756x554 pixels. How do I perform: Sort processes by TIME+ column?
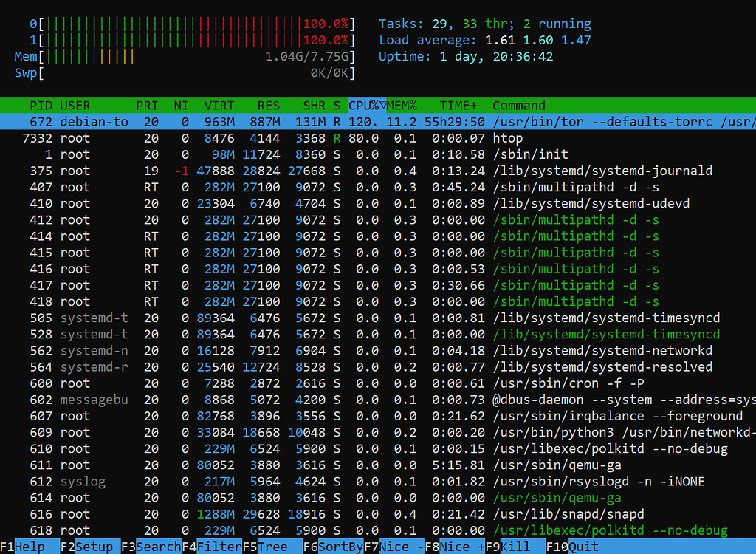pyautogui.click(x=458, y=106)
